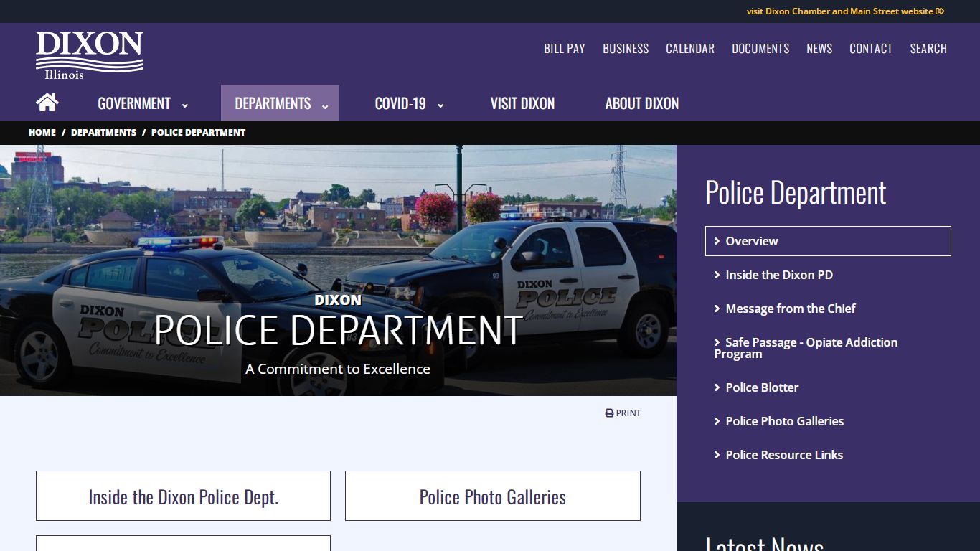Open the Calendar link

[690, 49]
